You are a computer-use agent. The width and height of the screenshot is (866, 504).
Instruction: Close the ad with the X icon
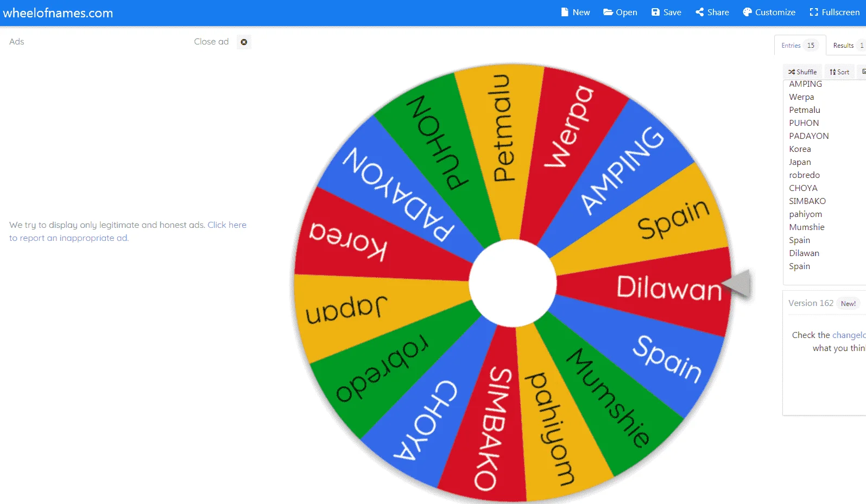coord(244,42)
